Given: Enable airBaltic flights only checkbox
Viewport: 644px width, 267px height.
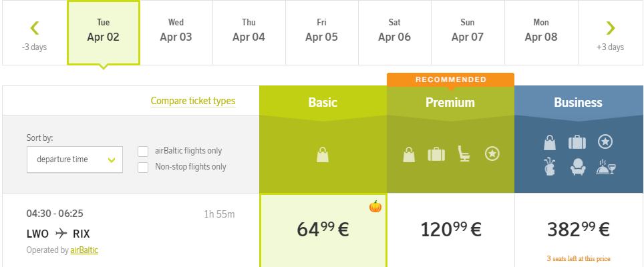Looking at the screenshot, I should pos(143,151).
